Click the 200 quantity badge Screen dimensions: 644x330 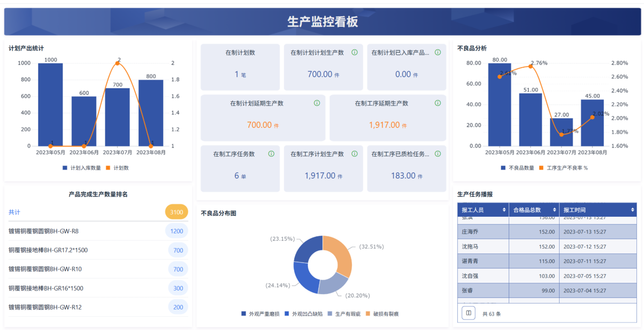click(x=178, y=307)
